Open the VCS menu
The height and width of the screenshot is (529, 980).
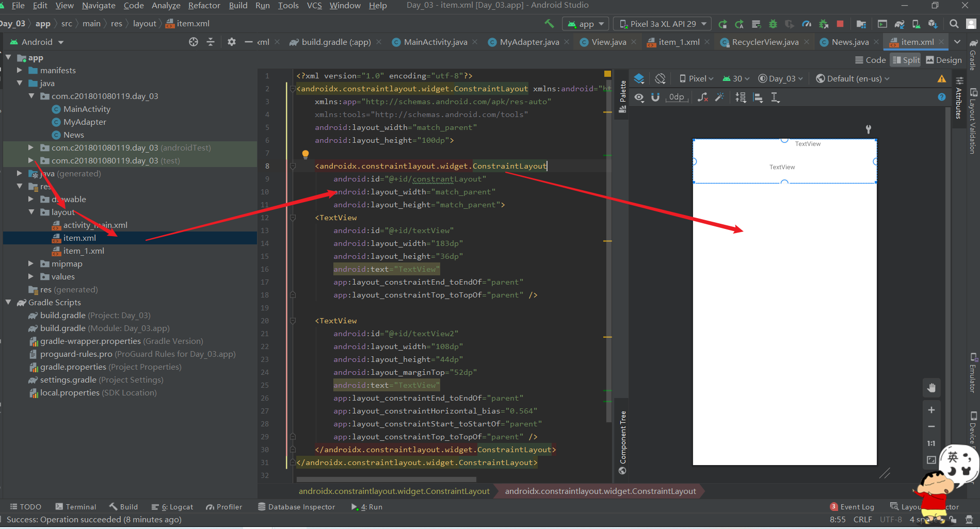(x=314, y=5)
